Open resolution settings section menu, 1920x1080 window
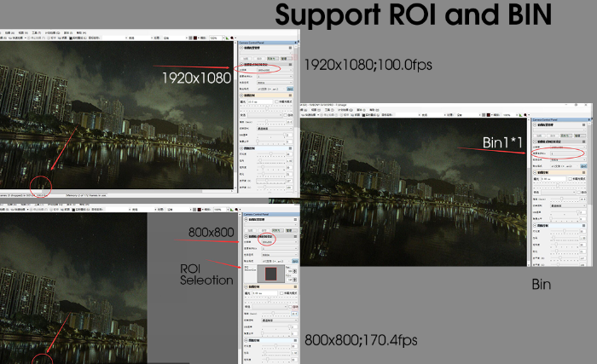Screen dimensions: 597x364 291,64
